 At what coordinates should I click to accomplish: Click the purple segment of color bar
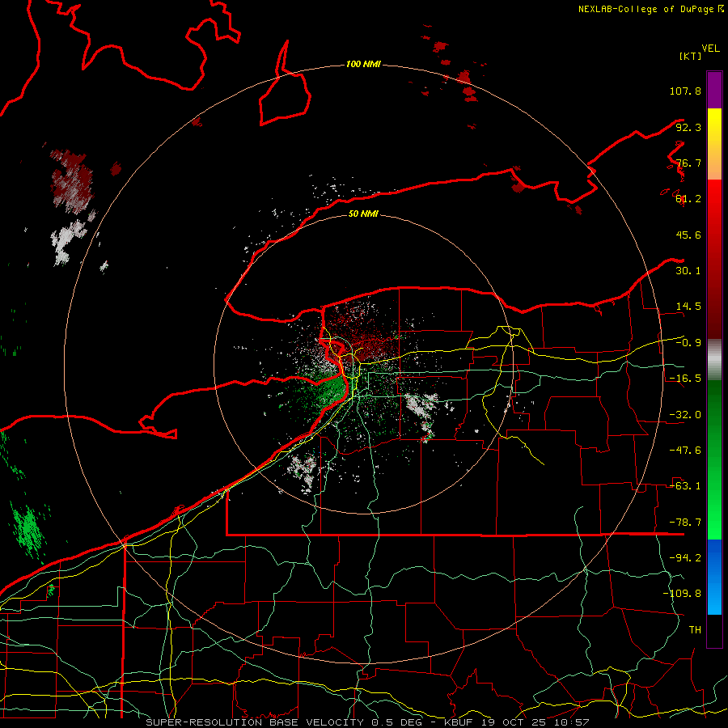714,90
